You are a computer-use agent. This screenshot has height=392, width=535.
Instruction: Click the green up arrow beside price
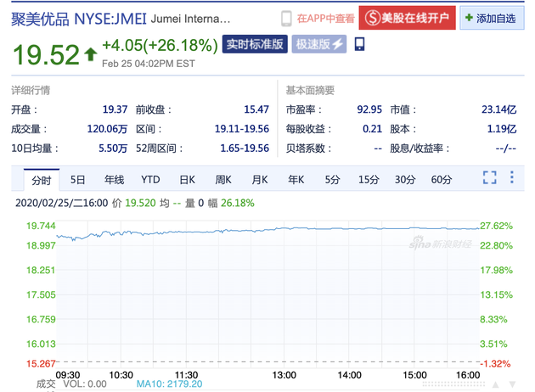point(90,56)
